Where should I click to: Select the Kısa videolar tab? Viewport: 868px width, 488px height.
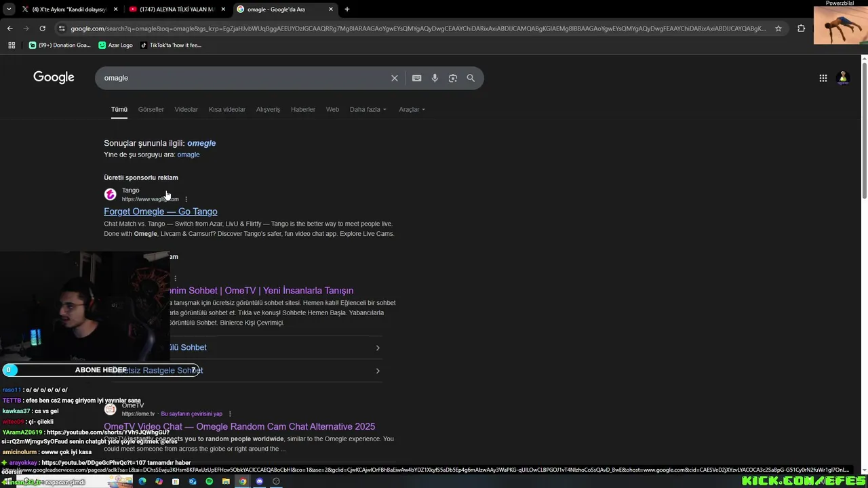[x=227, y=109]
